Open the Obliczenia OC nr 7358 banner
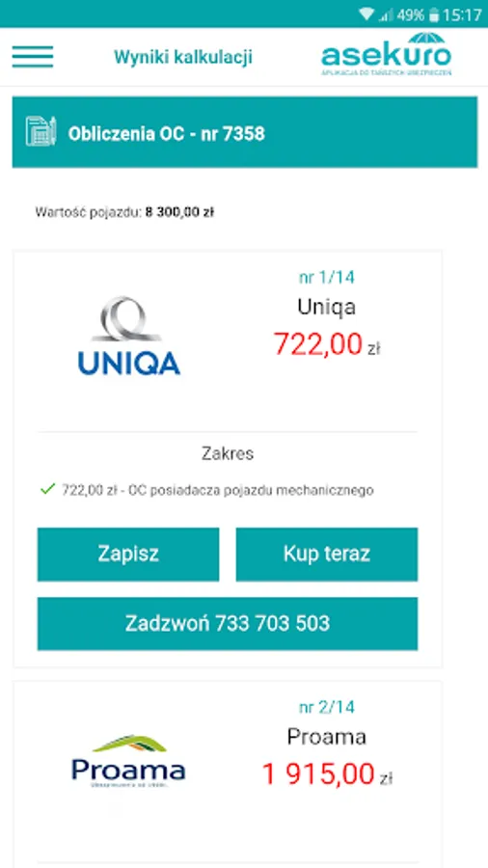This screenshot has width=488, height=868. pyautogui.click(x=245, y=132)
